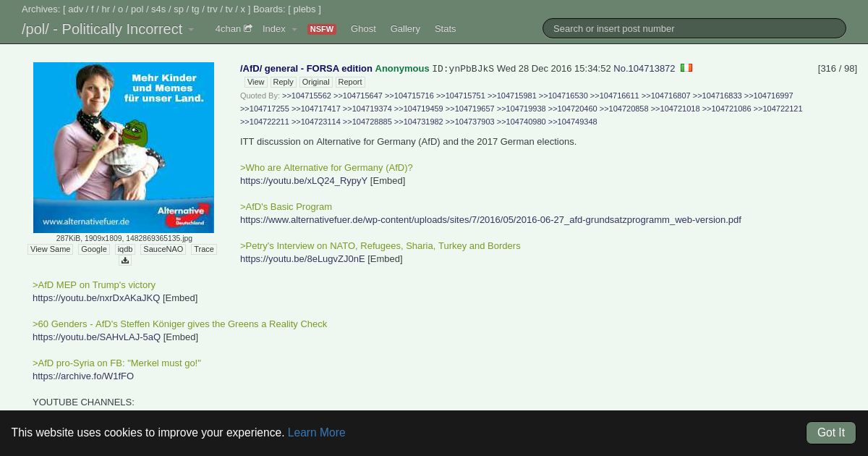Image resolution: width=868 pixels, height=456 pixels.
Task: Open quoted reply >>104749348
Action: tap(573, 122)
